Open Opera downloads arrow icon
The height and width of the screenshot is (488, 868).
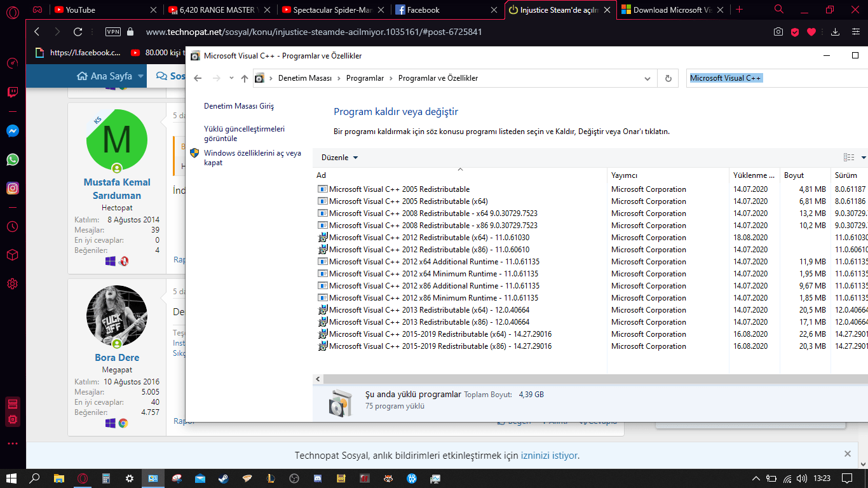[836, 32]
